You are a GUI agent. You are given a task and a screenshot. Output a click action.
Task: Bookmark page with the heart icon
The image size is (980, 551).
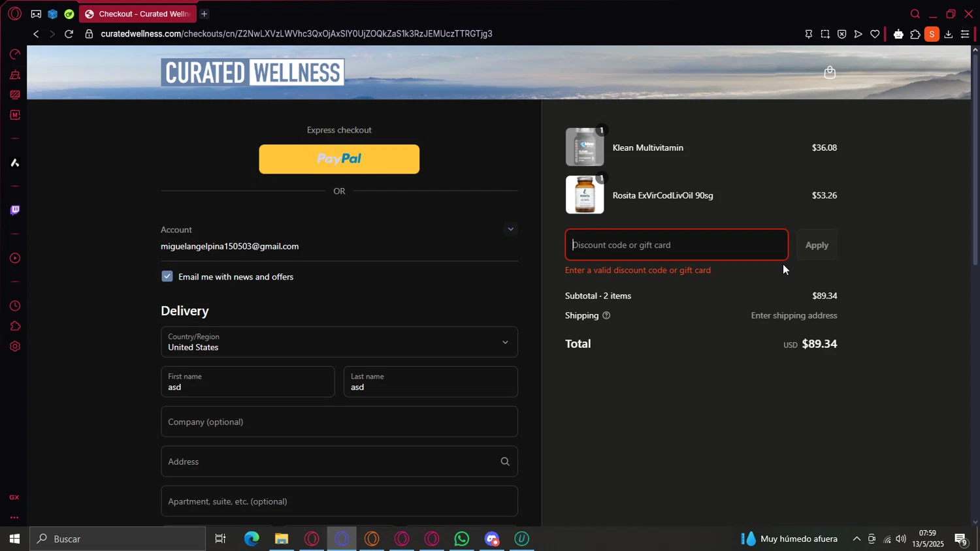coord(875,34)
